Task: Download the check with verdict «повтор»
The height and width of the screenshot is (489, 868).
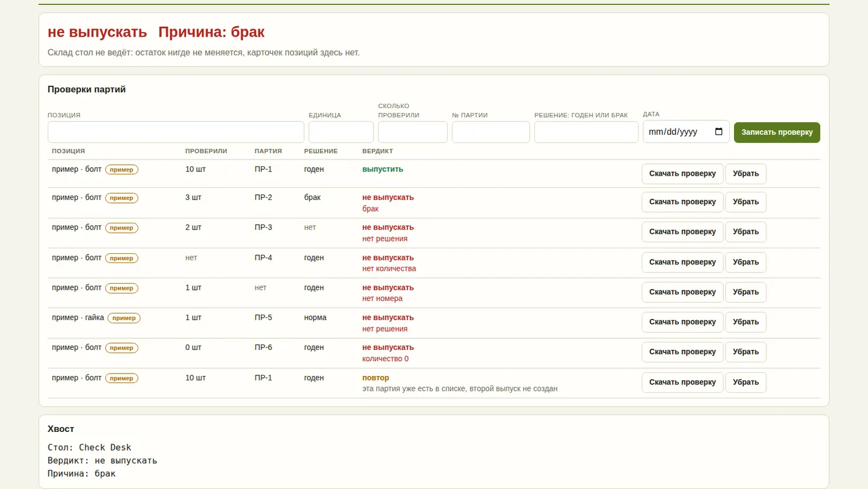Action: (x=683, y=382)
